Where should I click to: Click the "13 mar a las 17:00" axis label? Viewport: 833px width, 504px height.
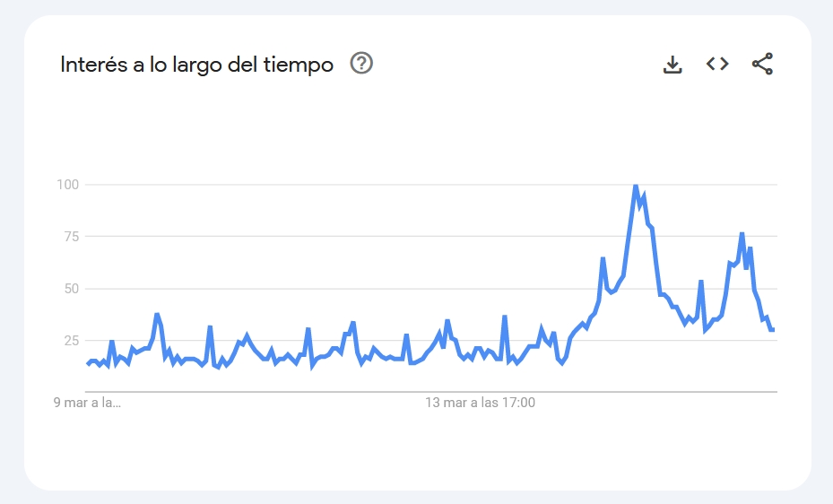click(x=480, y=403)
